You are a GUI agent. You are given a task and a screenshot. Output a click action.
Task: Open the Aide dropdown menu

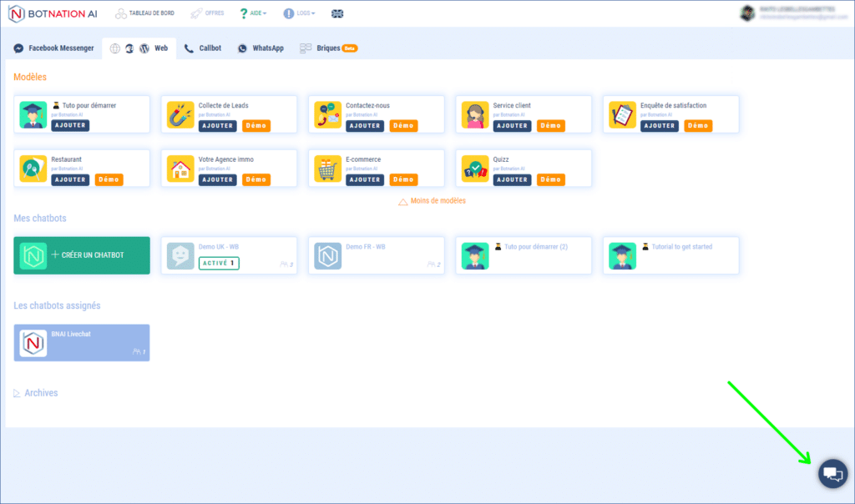(253, 14)
